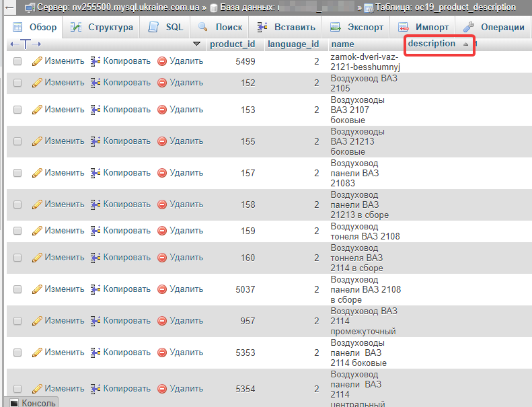Click the red delete icon for row 158
This screenshot has height=407, width=532.
[x=162, y=205]
